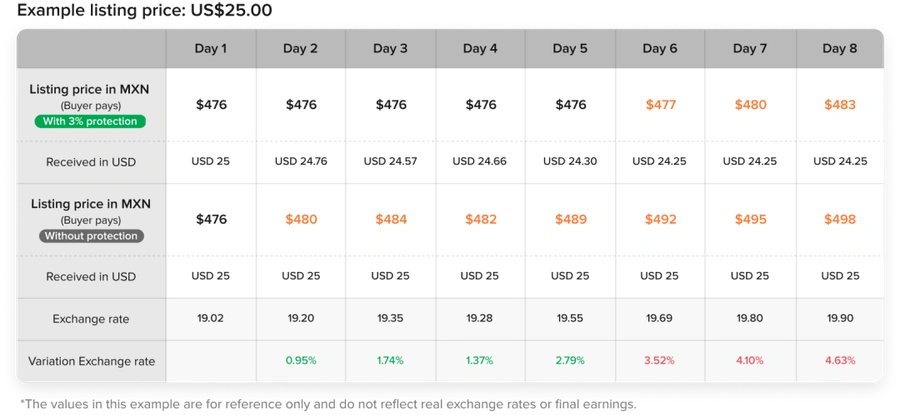Select the USD 24.30 cell on Day 5
This screenshot has height=415, width=900.
tap(570, 162)
